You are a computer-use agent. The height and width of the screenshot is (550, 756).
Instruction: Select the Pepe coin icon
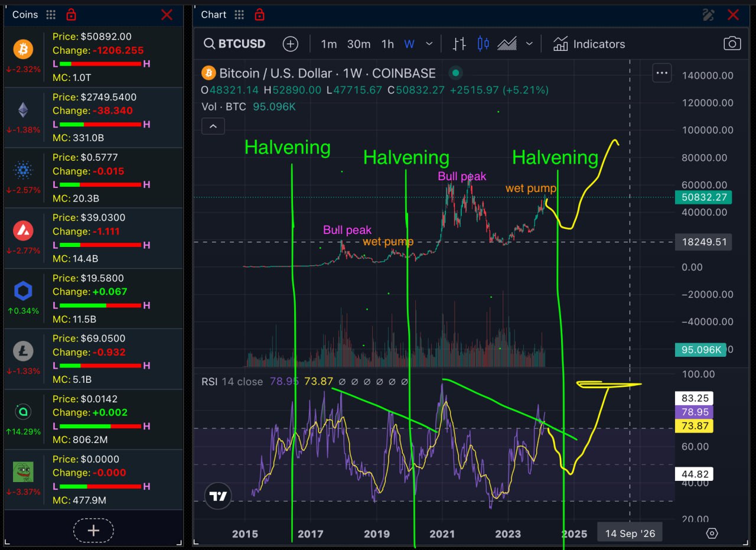click(x=23, y=472)
